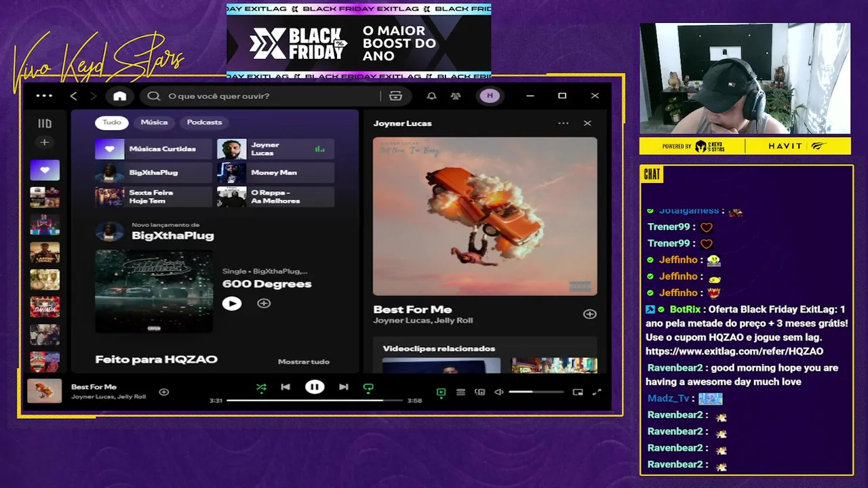Click the now-playing cover in bottom bar

coord(45,391)
